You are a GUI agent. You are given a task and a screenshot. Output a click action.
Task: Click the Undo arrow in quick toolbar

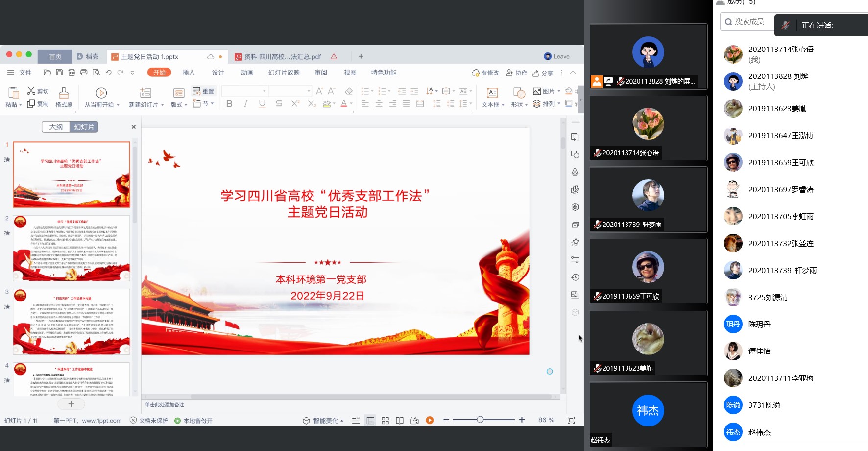coord(108,73)
